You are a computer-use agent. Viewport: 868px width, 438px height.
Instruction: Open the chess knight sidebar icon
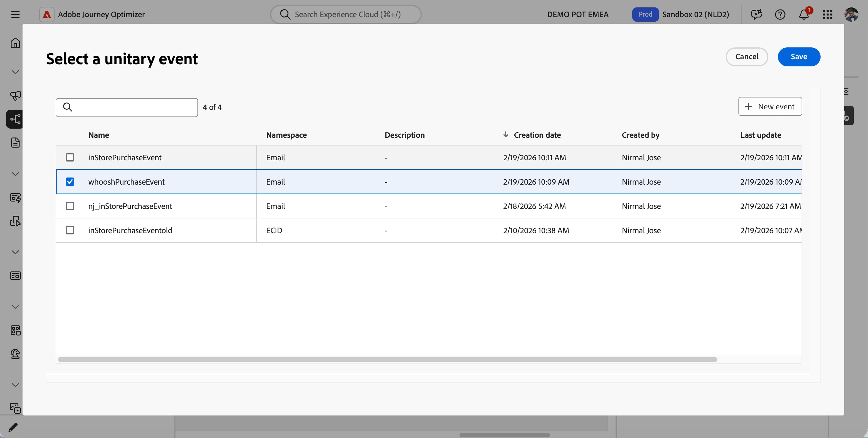point(15,354)
